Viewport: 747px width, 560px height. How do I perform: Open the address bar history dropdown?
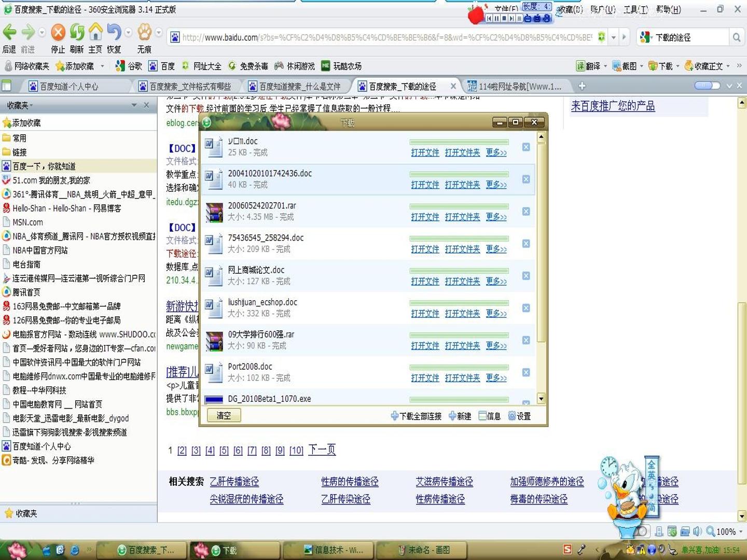(x=614, y=37)
